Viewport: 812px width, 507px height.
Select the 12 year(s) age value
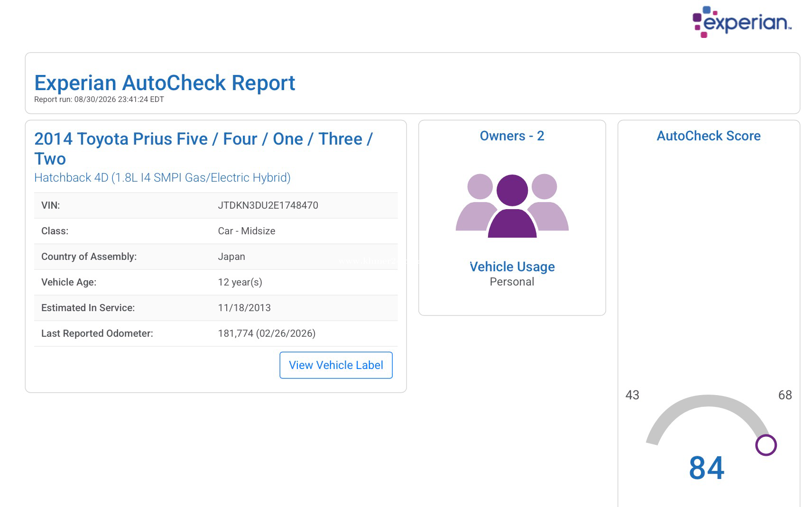[240, 282]
